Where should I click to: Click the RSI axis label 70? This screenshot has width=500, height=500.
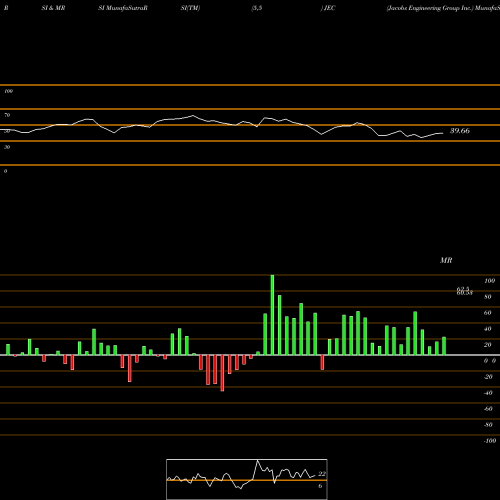[x=7, y=115]
